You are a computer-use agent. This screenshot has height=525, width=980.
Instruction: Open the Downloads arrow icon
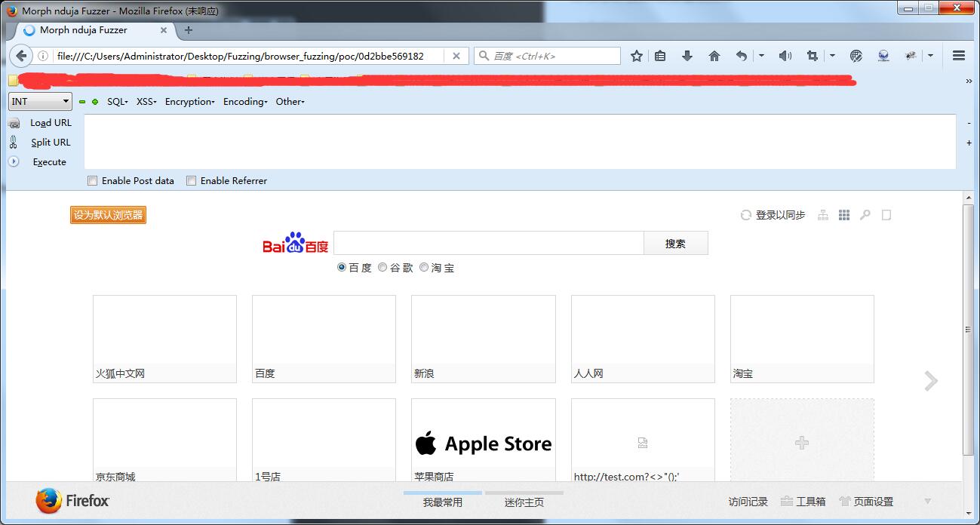[687, 56]
